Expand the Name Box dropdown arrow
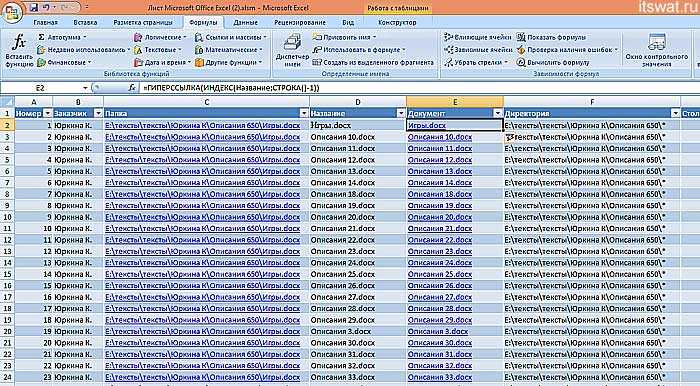The height and width of the screenshot is (386, 700). pyautogui.click(x=85, y=88)
